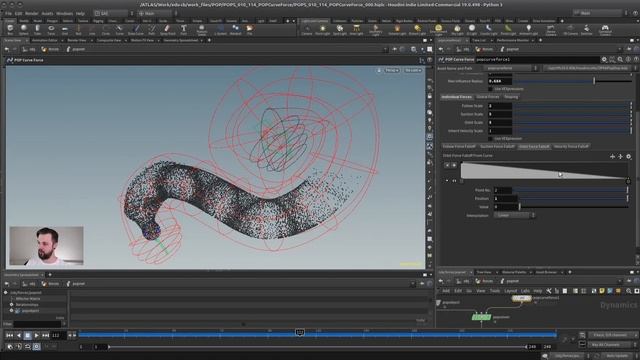The height and width of the screenshot is (360, 640).
Task: Open the Help menu in main menubar
Action: (x=80, y=13)
